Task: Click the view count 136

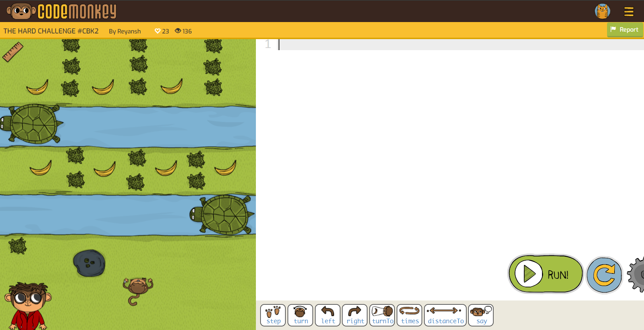Action: pyautogui.click(x=187, y=31)
